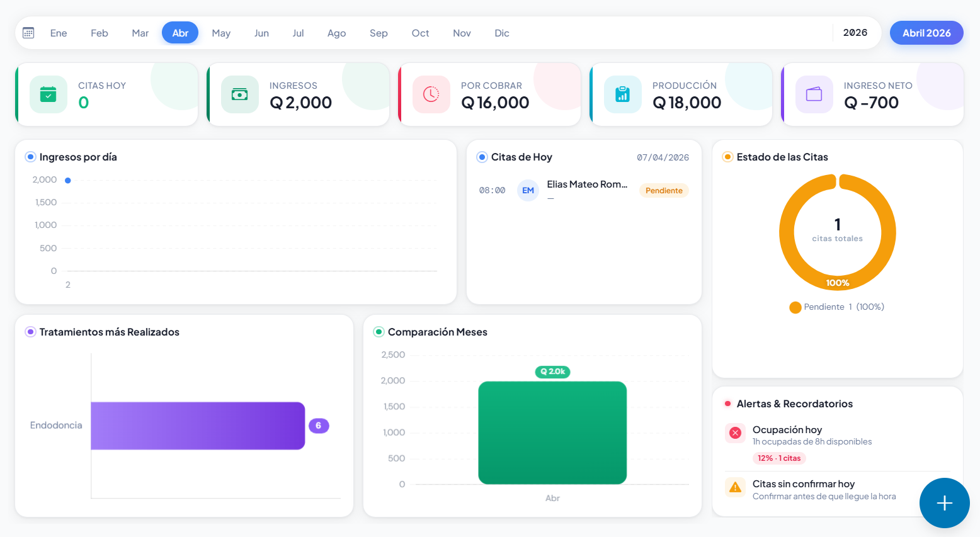The height and width of the screenshot is (537, 980).
Task: Open the calendar icon beside the month selector
Action: pos(28,32)
